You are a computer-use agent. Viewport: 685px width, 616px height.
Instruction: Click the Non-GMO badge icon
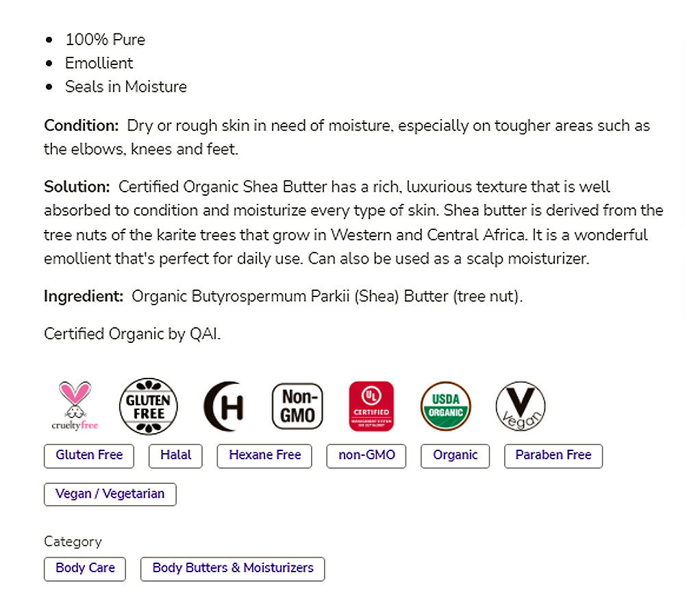(297, 407)
